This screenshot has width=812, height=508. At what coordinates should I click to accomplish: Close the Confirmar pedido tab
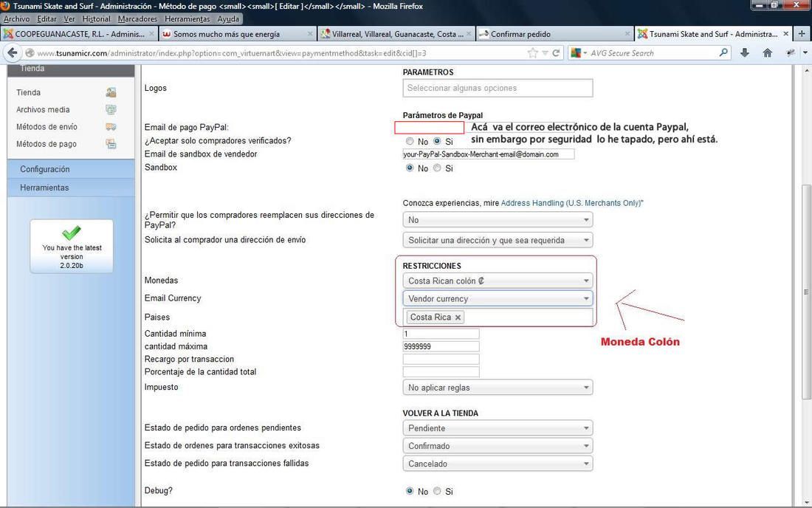click(627, 34)
